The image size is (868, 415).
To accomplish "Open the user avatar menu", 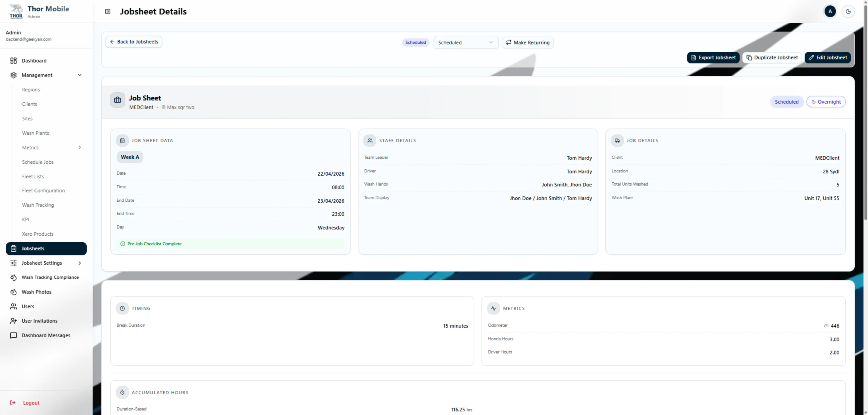I will coord(830,12).
